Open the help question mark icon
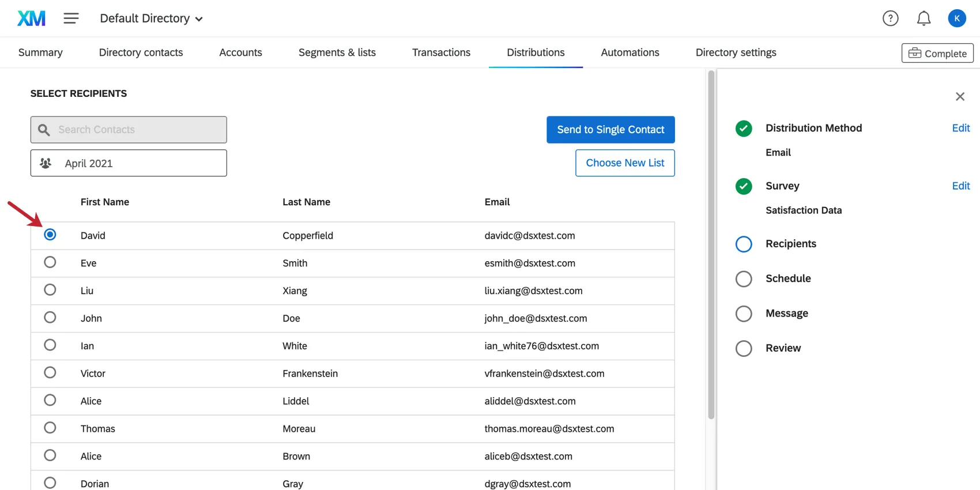The height and width of the screenshot is (490, 980). [x=890, y=18]
